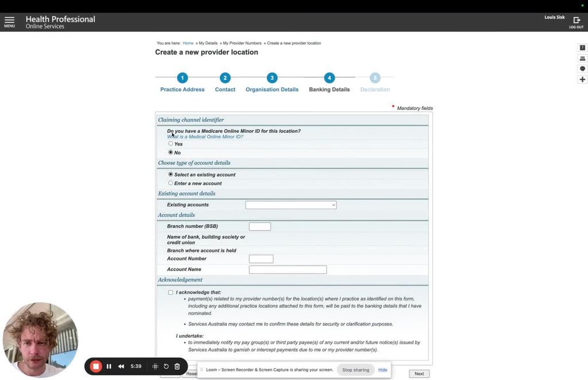The width and height of the screenshot is (588, 380).
Task: Click Create a new provider location heading
Action: pos(207,52)
